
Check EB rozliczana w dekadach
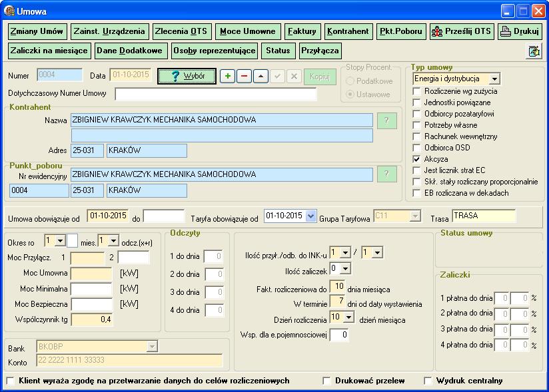click(416, 193)
